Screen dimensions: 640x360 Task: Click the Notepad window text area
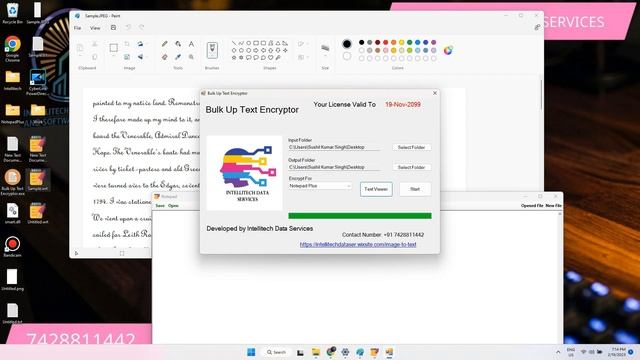point(355,278)
